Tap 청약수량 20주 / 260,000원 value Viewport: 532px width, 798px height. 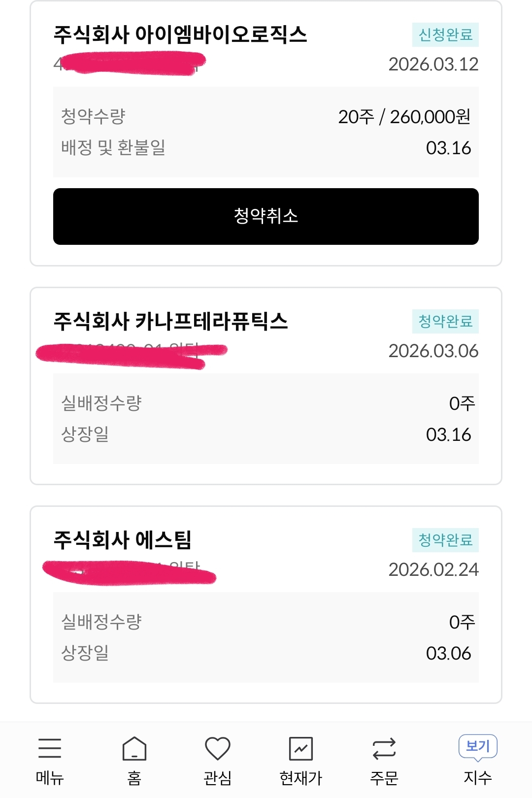[404, 117]
